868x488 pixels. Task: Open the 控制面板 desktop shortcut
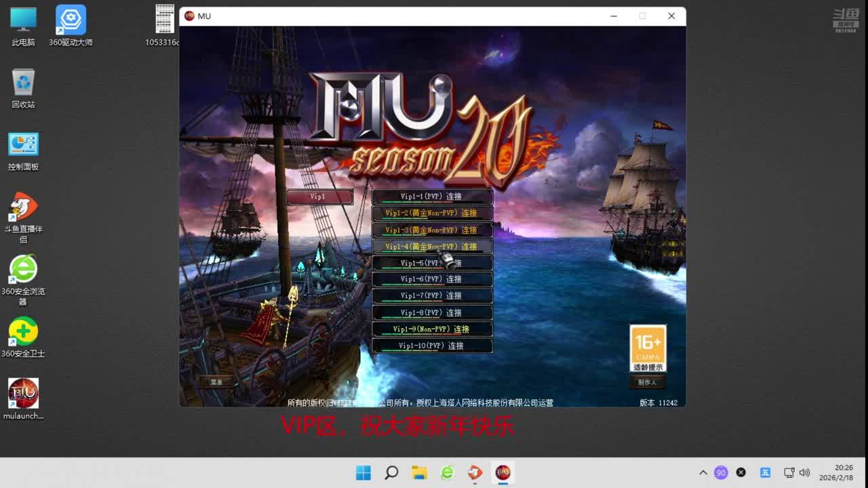[x=23, y=145]
